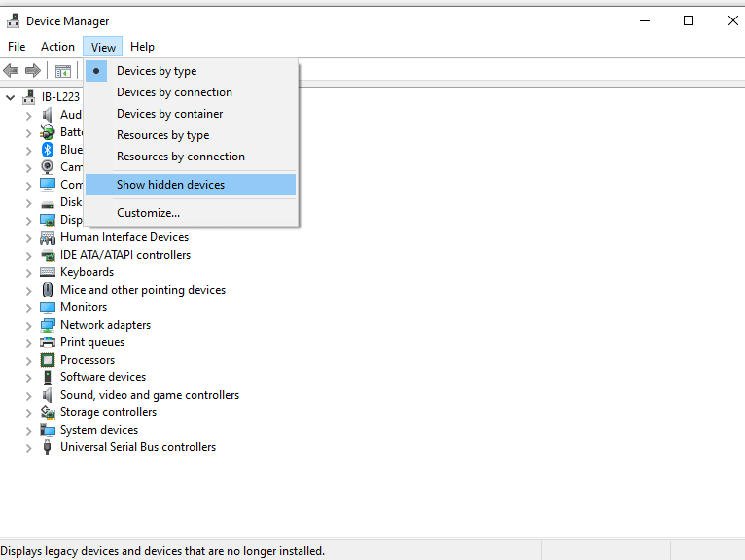The height and width of the screenshot is (560, 745).
Task: Click the Bluetooth category icon
Action: coord(48,150)
